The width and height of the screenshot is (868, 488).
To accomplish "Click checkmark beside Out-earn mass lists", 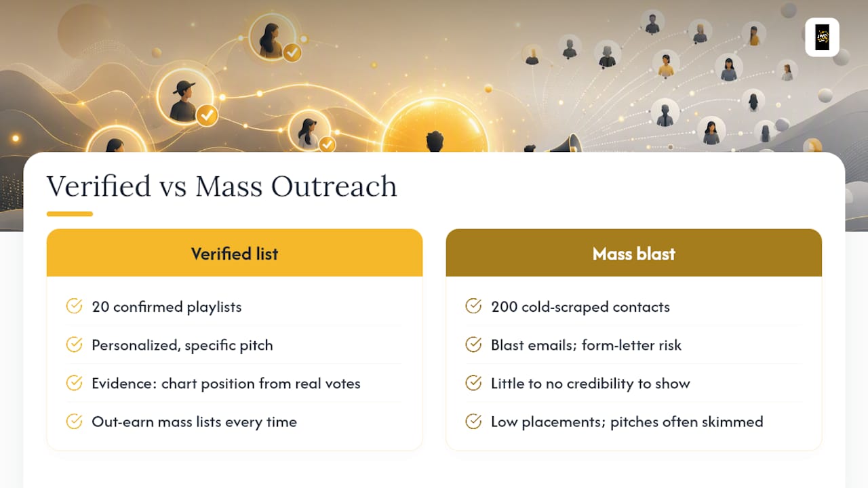I will [x=74, y=422].
